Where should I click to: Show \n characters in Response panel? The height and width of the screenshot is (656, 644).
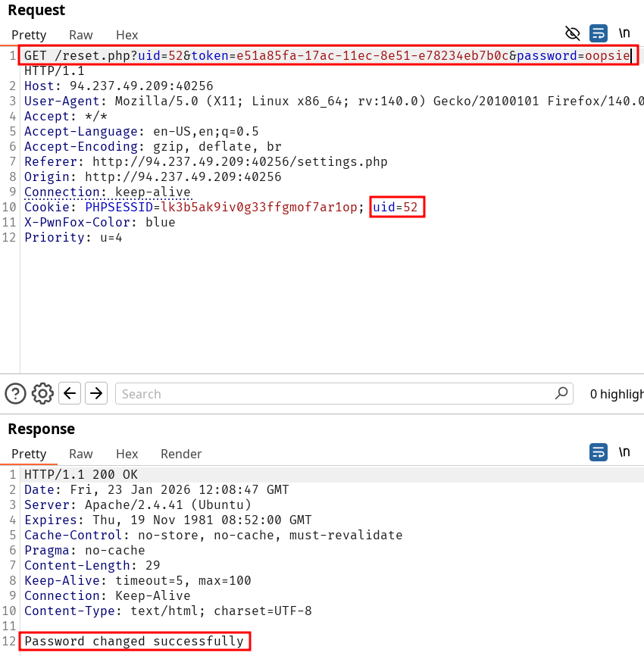624,452
